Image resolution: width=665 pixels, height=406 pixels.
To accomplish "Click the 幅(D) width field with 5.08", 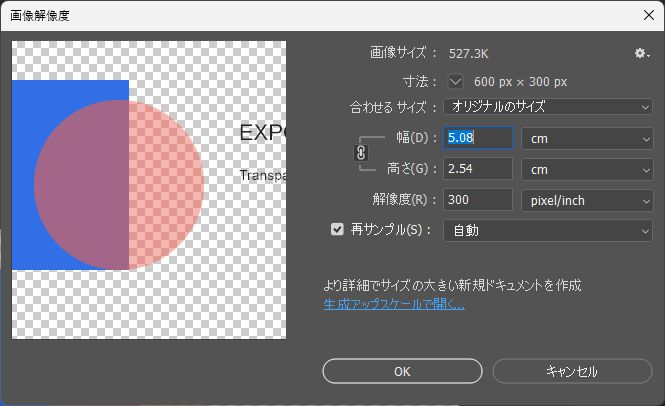I will coord(478,138).
